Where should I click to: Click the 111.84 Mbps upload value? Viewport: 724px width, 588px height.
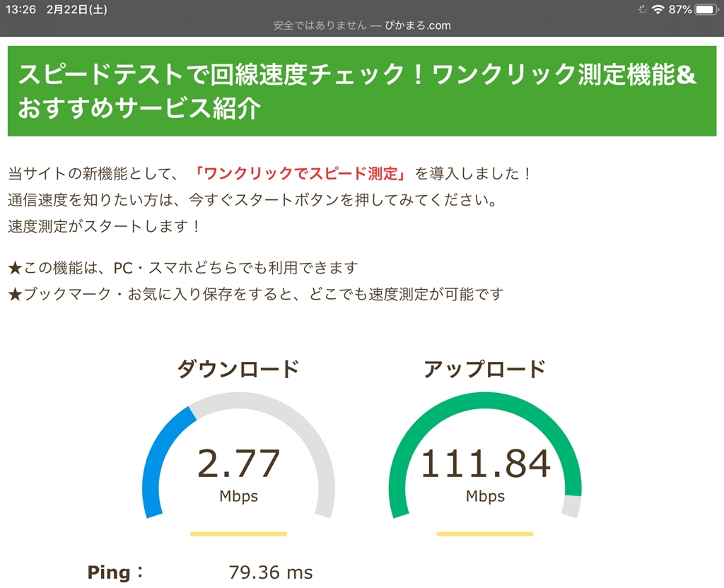[485, 465]
